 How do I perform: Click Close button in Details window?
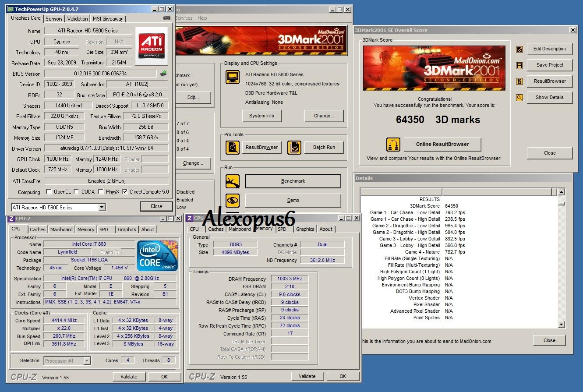tap(549, 340)
